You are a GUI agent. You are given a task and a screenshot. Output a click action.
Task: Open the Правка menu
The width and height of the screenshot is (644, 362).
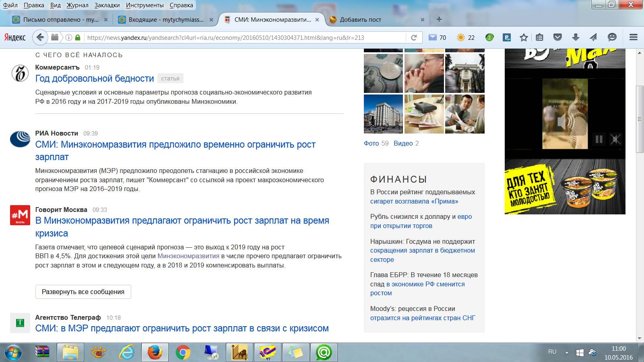pyautogui.click(x=34, y=5)
